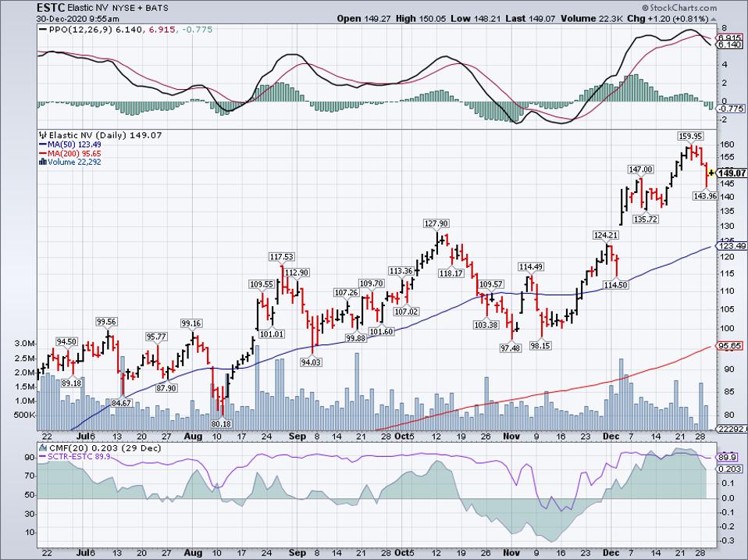Click the 135.72 low price label

tap(646, 219)
